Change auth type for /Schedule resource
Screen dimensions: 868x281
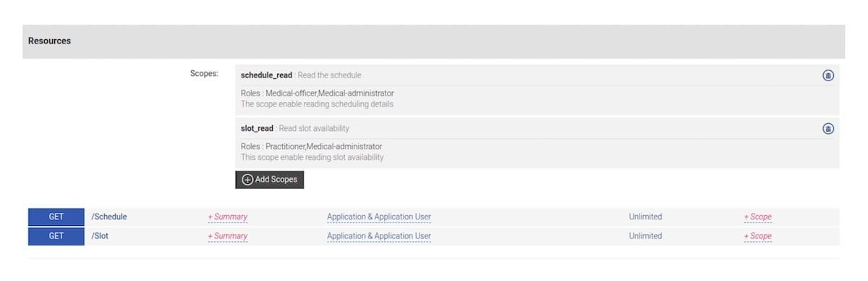click(379, 217)
